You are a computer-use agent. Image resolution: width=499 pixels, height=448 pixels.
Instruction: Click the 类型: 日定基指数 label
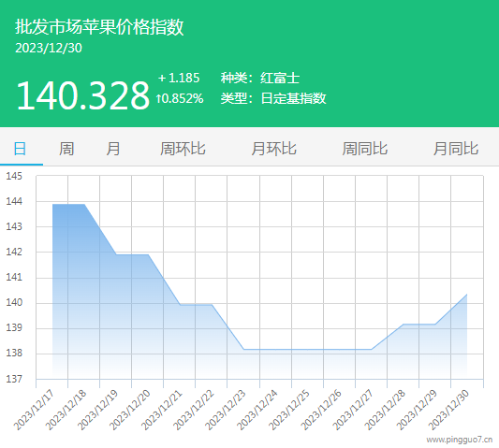point(273,98)
